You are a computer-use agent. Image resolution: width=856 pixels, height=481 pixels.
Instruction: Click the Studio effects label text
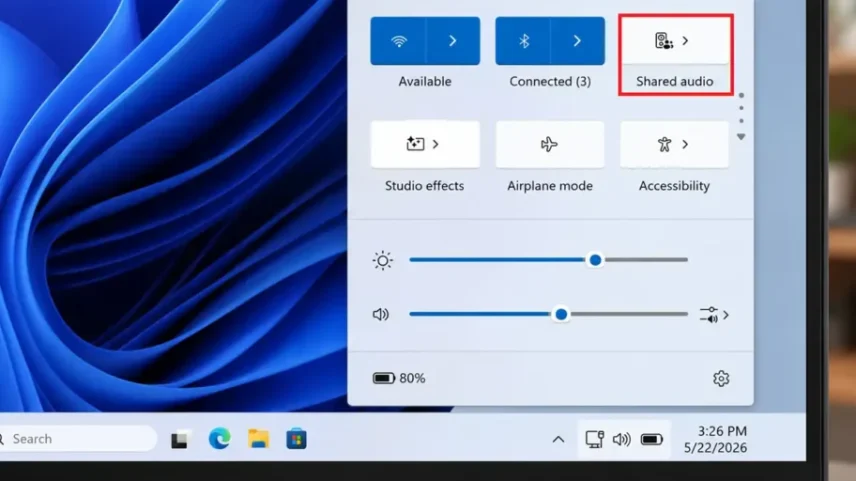[x=425, y=186]
